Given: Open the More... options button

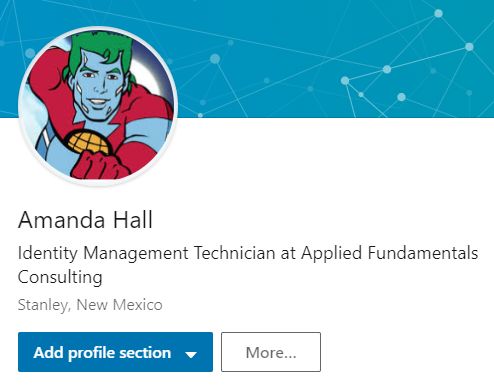Looking at the screenshot, I should (271, 352).
